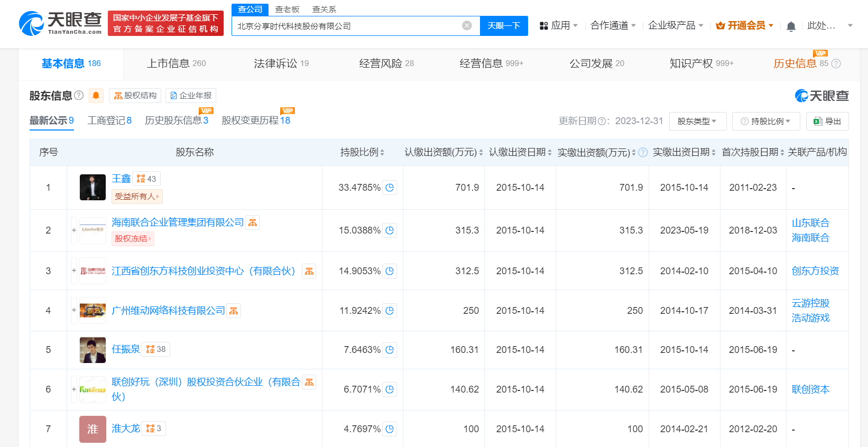Switch to the 工商登记 sub-tab
The image size is (868, 447).
(x=109, y=120)
